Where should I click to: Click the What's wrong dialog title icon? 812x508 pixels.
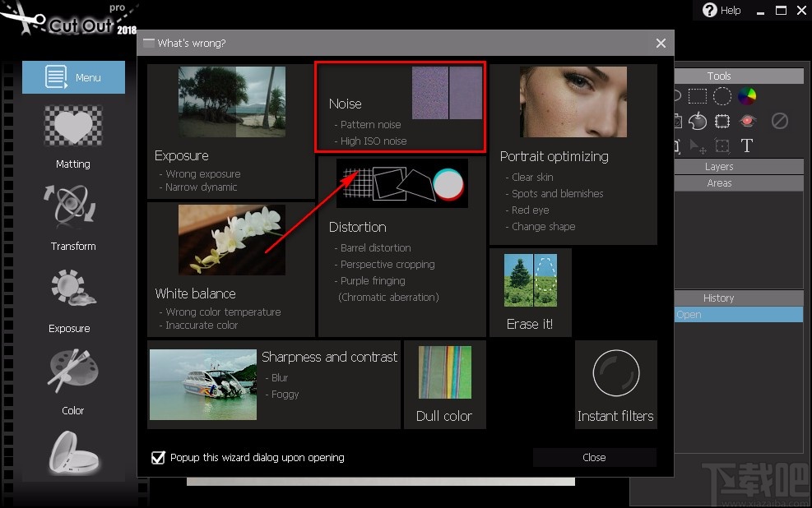point(149,43)
